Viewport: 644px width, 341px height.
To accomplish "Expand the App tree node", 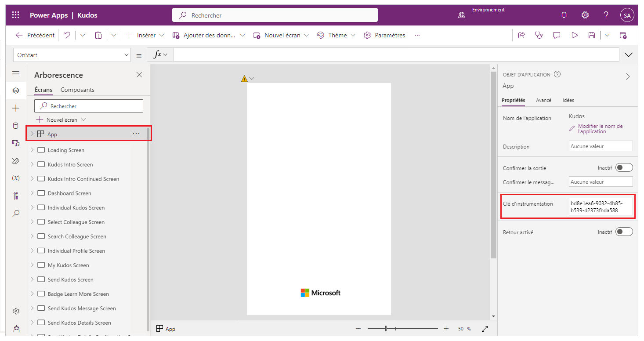I will pos(32,134).
